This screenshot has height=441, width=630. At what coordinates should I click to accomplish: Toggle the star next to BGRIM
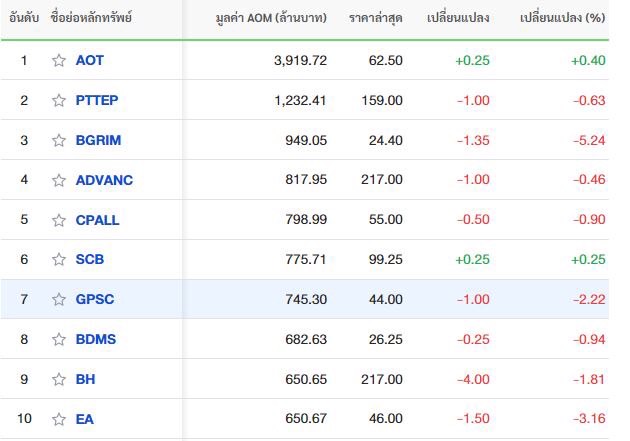point(59,140)
